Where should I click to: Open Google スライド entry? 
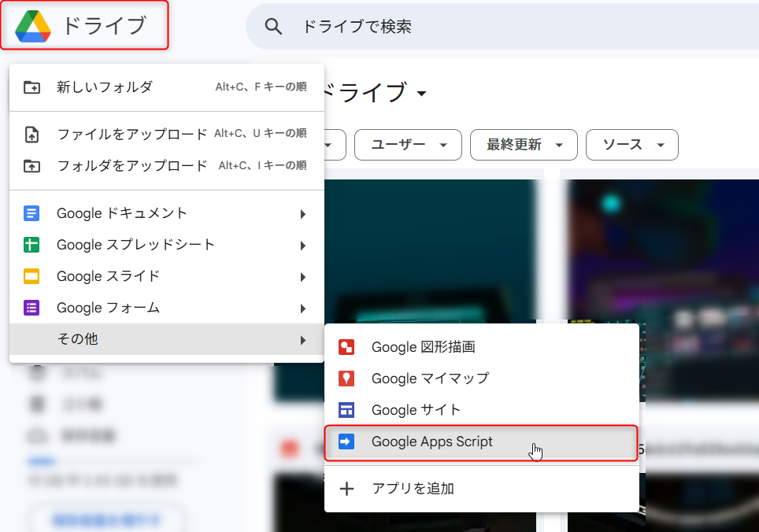coord(166,276)
